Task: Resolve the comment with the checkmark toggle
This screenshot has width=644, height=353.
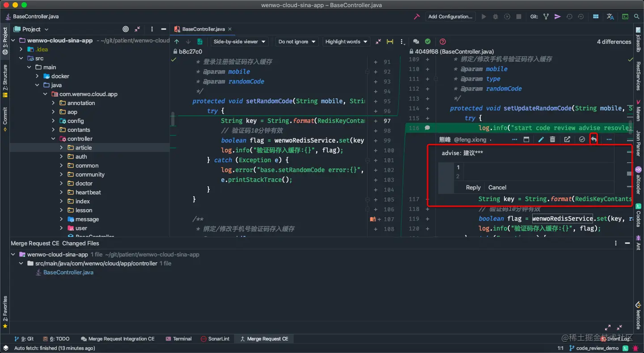Action: coord(582,139)
